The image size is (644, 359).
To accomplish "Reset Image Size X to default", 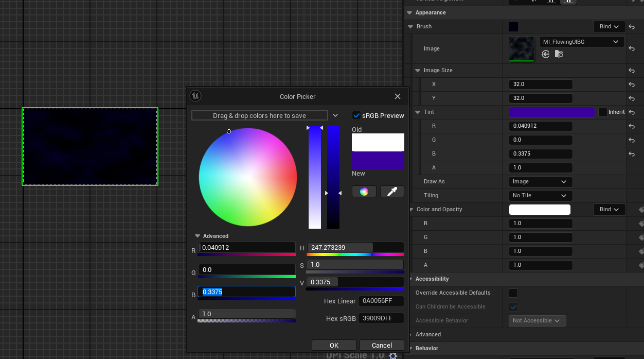I will [632, 84].
